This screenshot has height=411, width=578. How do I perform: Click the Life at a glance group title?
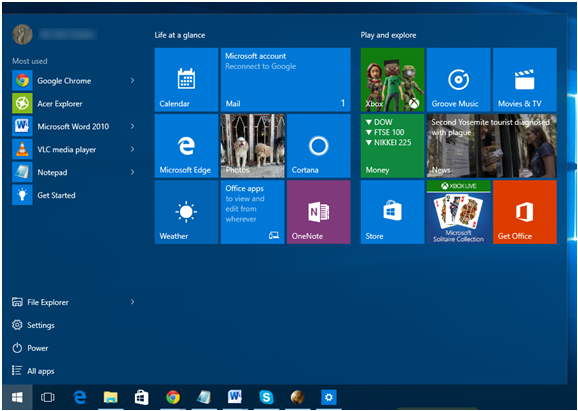180,35
